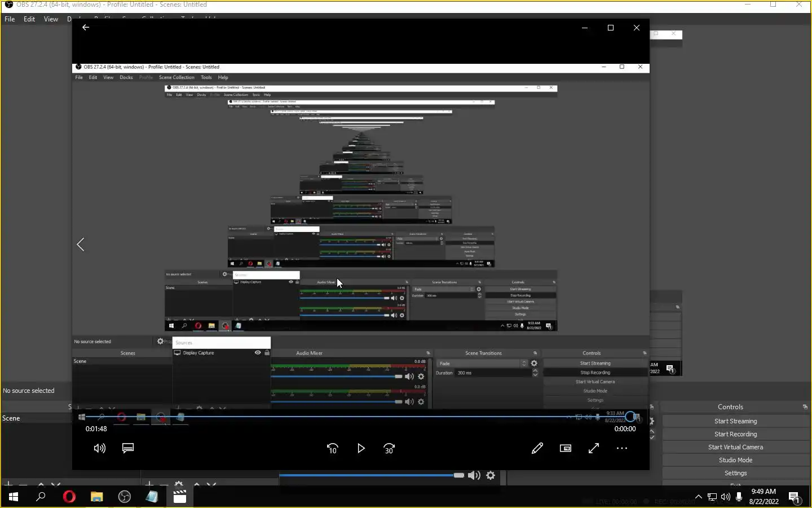Screen dimensions: 812x508
Task: Open network status from system tray
Action: click(x=712, y=497)
